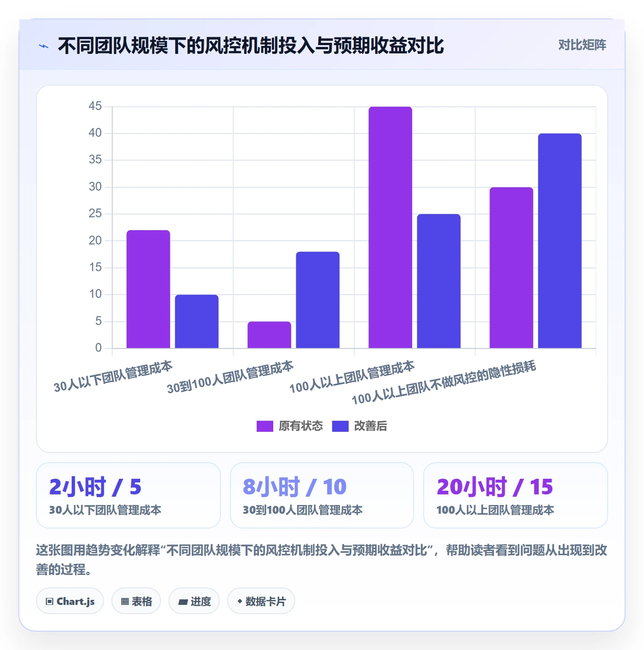The image size is (644, 650).
Task: Click the purple bar for 100人以上团队管理成本
Action: point(390,227)
